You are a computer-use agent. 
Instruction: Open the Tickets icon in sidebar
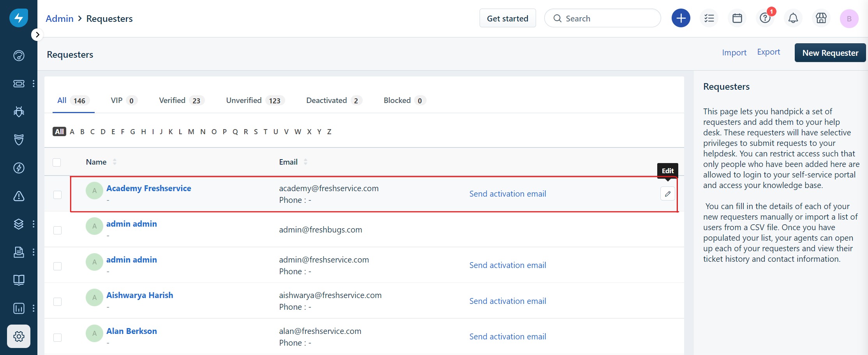(x=19, y=83)
